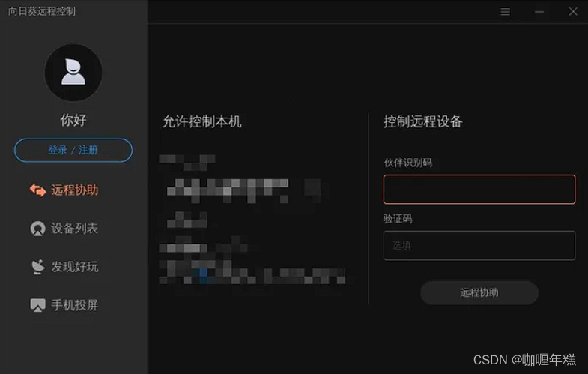Click the 允许控制本机 heading

[202, 122]
